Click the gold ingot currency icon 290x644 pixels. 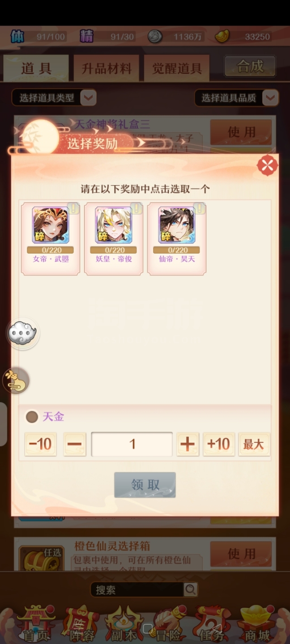222,36
